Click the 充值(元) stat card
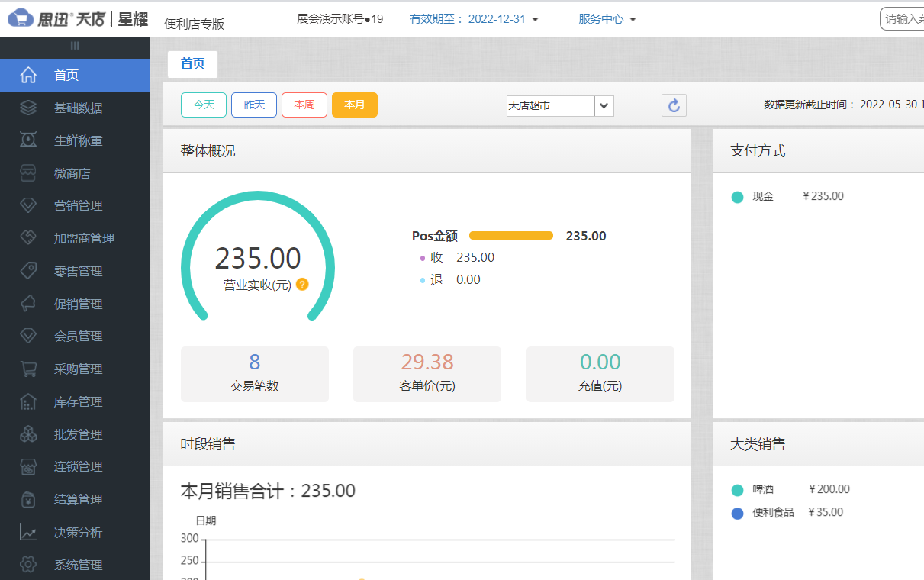Viewport: 924px width, 580px height. (x=600, y=374)
